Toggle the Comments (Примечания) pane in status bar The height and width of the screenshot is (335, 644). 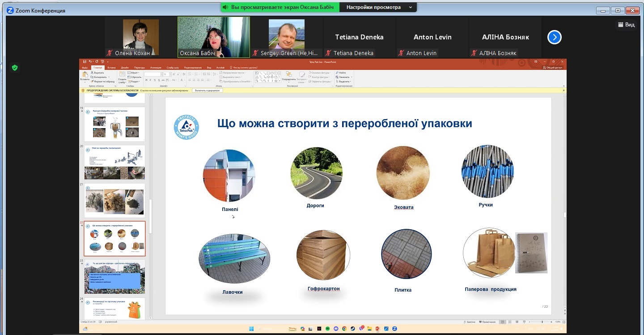pyautogui.click(x=487, y=322)
